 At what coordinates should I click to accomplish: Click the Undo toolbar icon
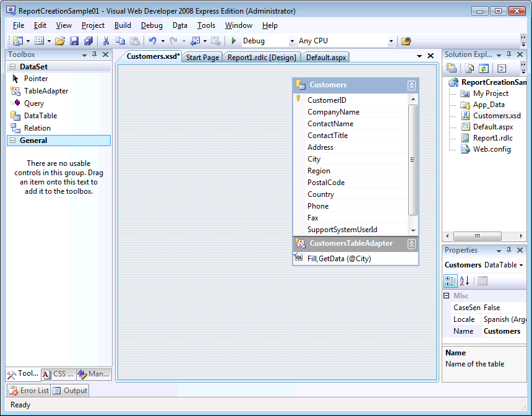pos(152,41)
